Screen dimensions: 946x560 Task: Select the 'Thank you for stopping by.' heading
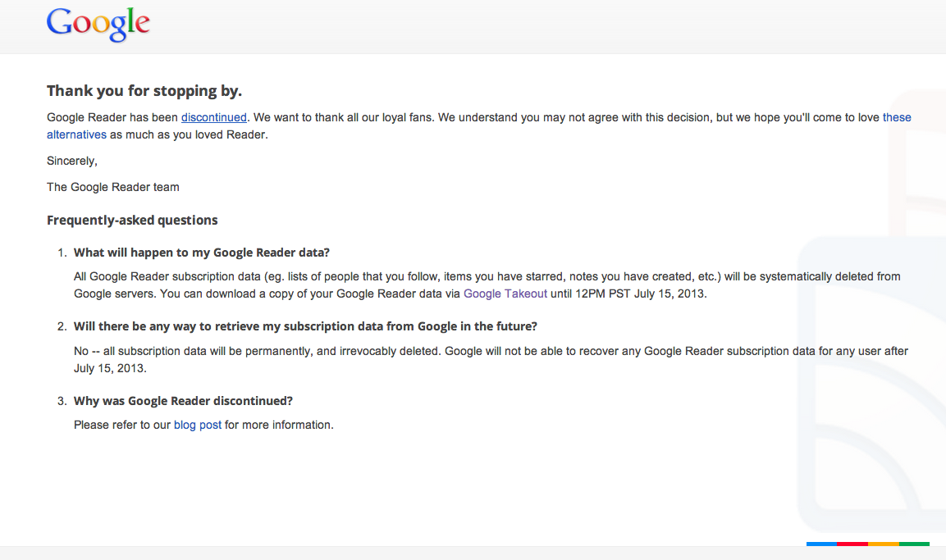(144, 91)
